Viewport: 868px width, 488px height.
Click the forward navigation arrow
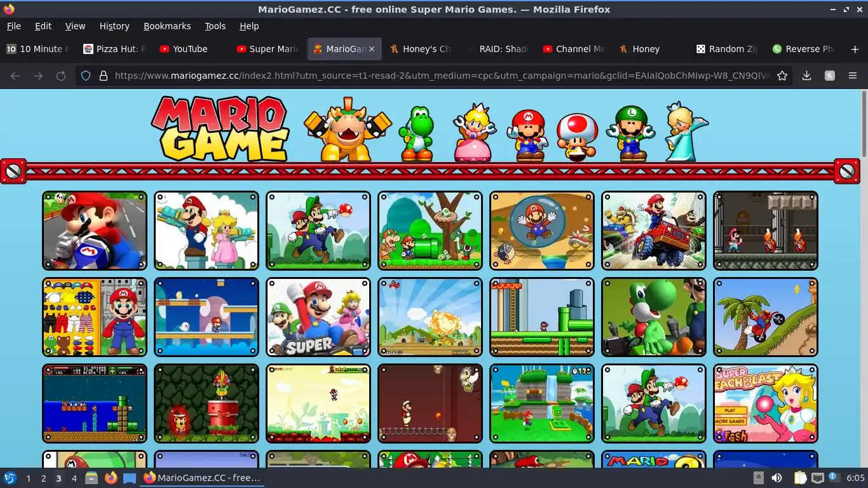(38, 76)
